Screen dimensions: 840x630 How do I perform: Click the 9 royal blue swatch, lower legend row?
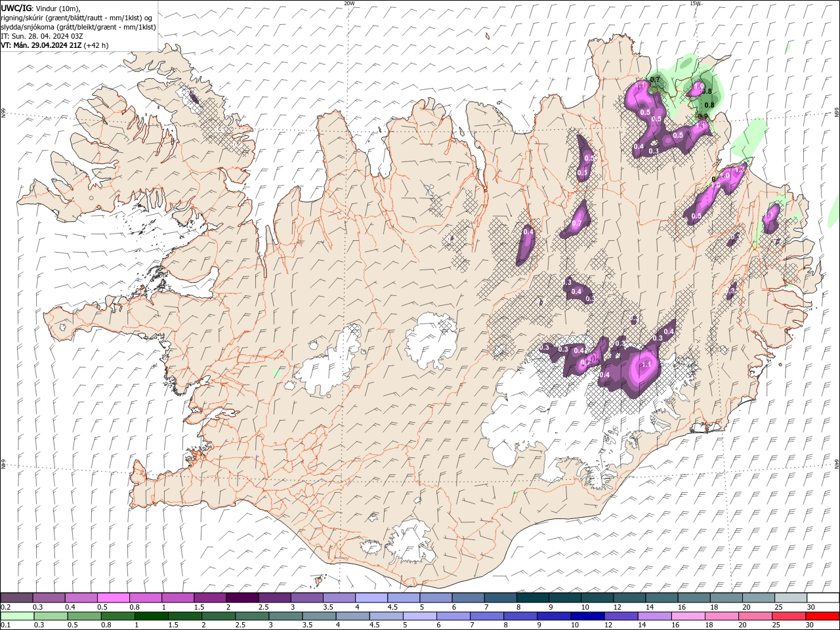[x=554, y=616]
